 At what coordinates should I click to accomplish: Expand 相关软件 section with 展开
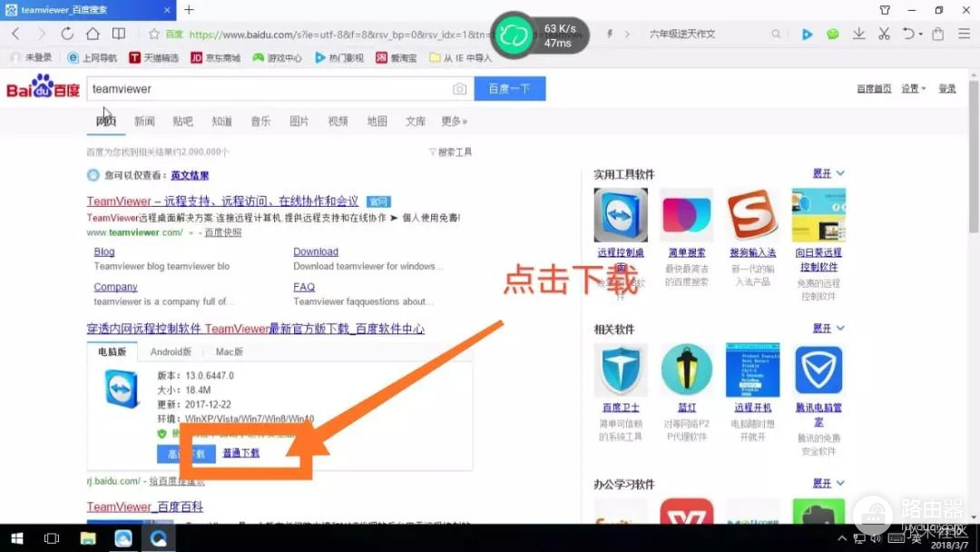point(828,328)
